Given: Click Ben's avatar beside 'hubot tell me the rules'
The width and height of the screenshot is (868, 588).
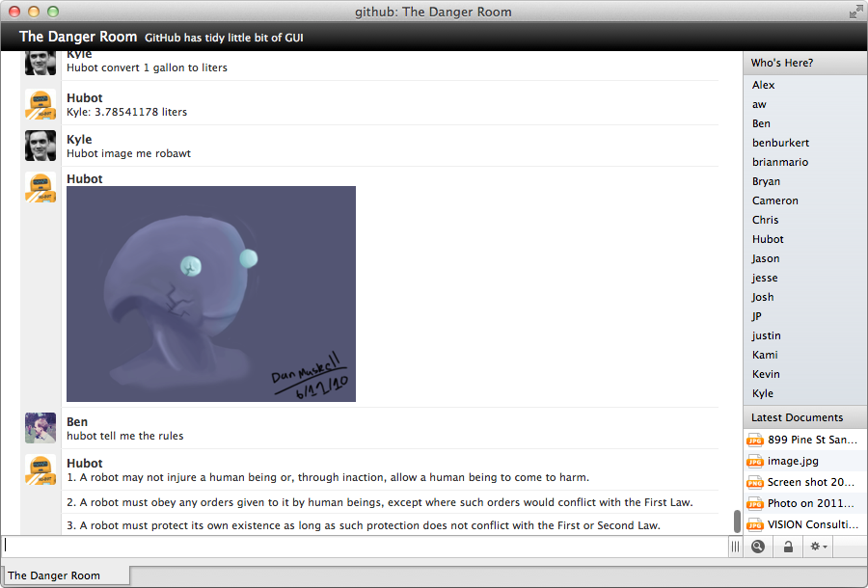Looking at the screenshot, I should (40, 428).
